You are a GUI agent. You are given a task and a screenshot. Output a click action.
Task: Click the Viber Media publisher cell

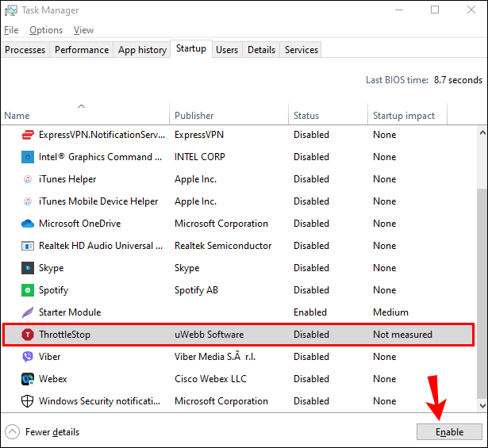(215, 357)
